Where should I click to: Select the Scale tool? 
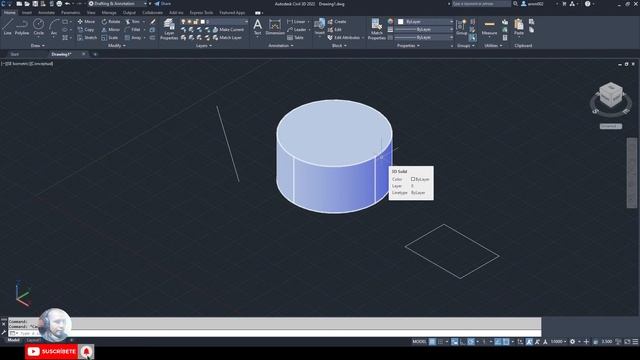pos(110,38)
